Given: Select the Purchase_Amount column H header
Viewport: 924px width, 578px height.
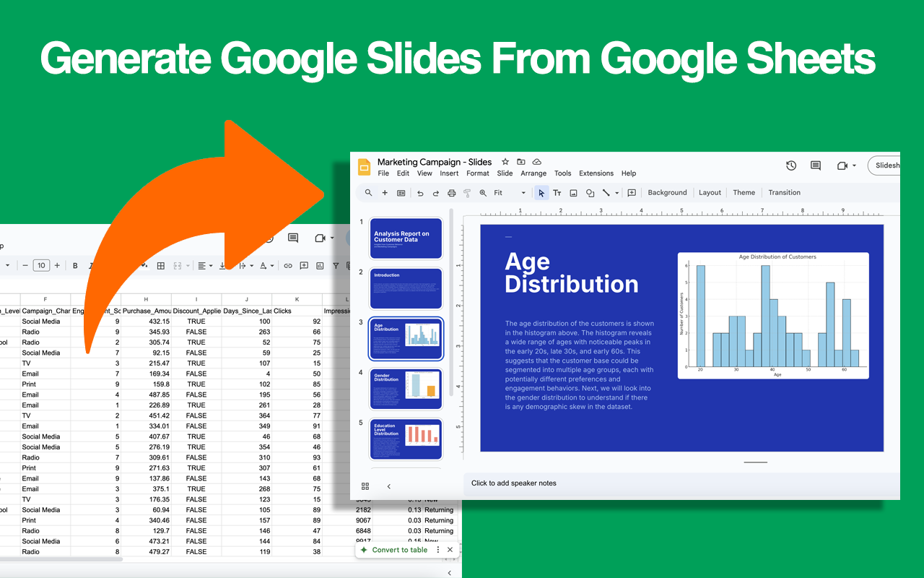Looking at the screenshot, I should [x=146, y=299].
